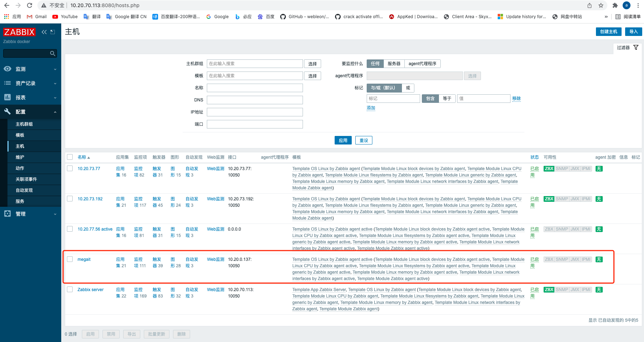This screenshot has width=644, height=342.
Task: Toggle kiosk/hide sidebar icon next to the logo
Action: 53,32
